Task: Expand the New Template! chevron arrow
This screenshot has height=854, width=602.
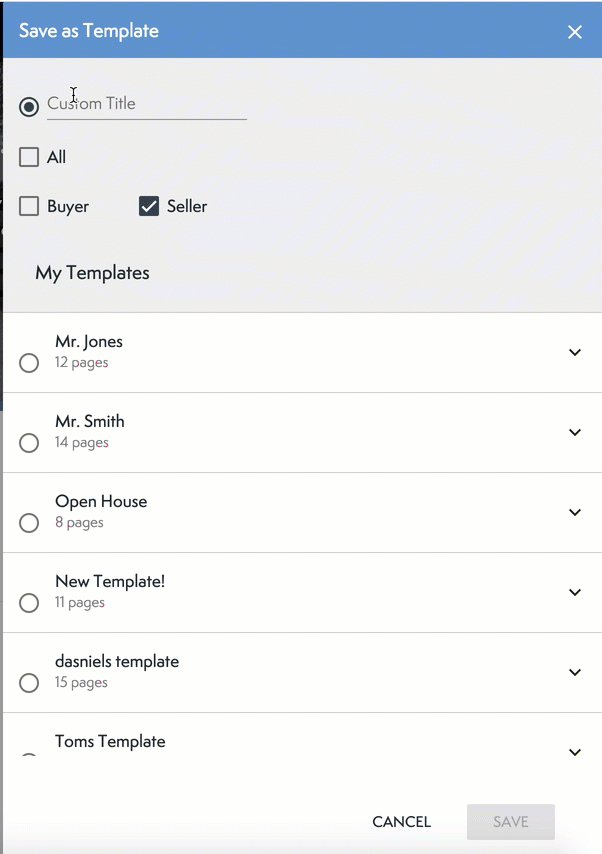Action: 575,592
